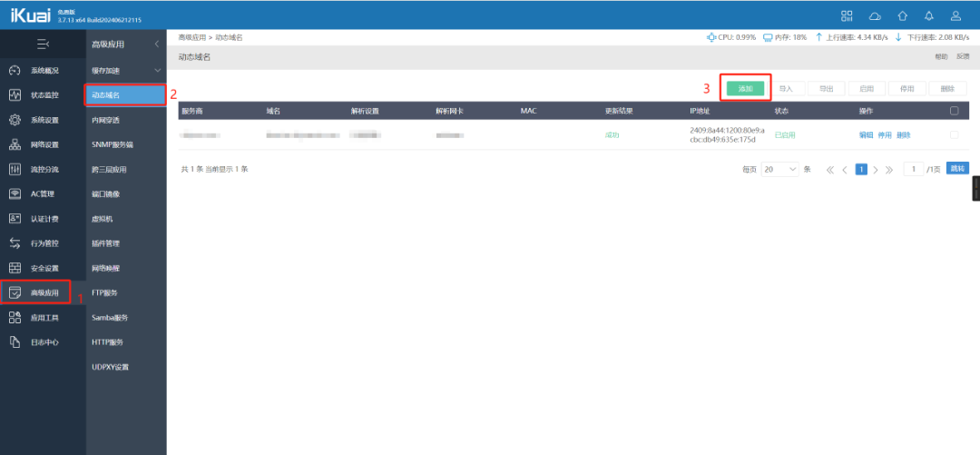
Task: Open the 系统概况 dashboard icon in sidebar
Action: click(x=15, y=71)
